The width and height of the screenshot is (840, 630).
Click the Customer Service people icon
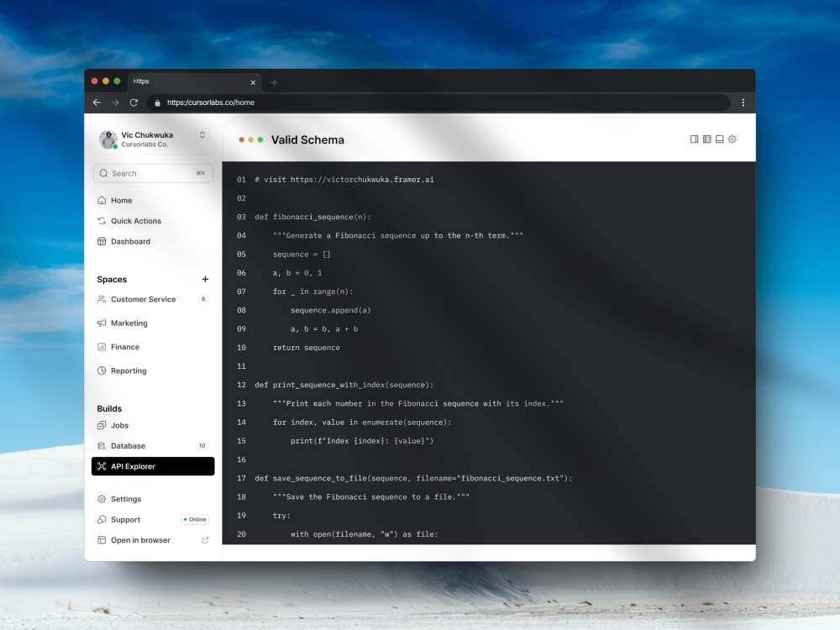(102, 300)
